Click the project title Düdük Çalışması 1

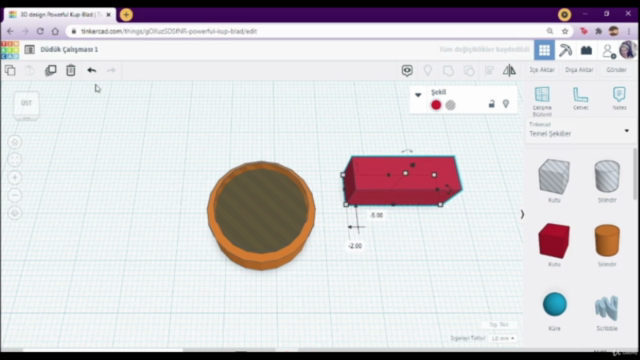(69, 49)
